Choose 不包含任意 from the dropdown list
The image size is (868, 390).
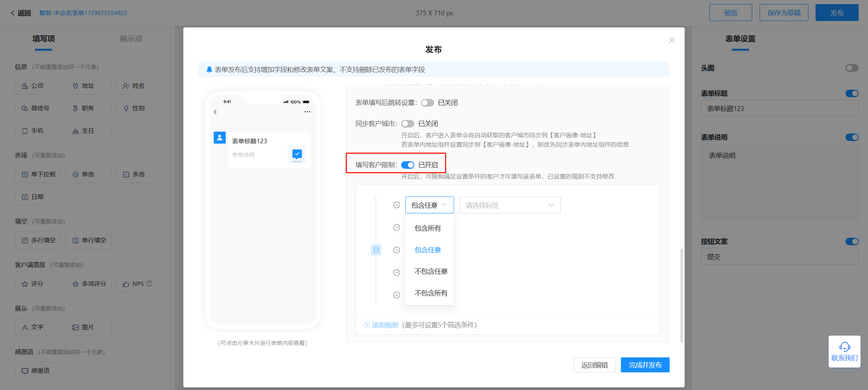[x=430, y=271]
